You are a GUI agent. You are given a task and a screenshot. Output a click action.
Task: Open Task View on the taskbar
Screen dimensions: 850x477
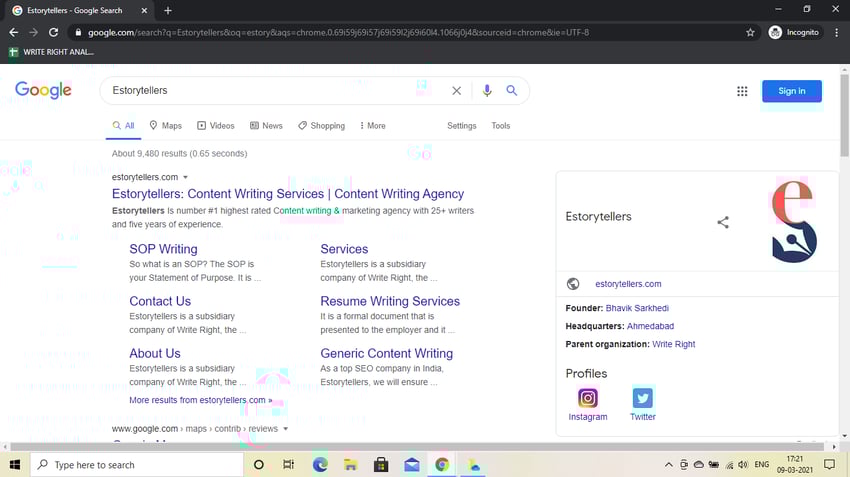tap(288, 465)
